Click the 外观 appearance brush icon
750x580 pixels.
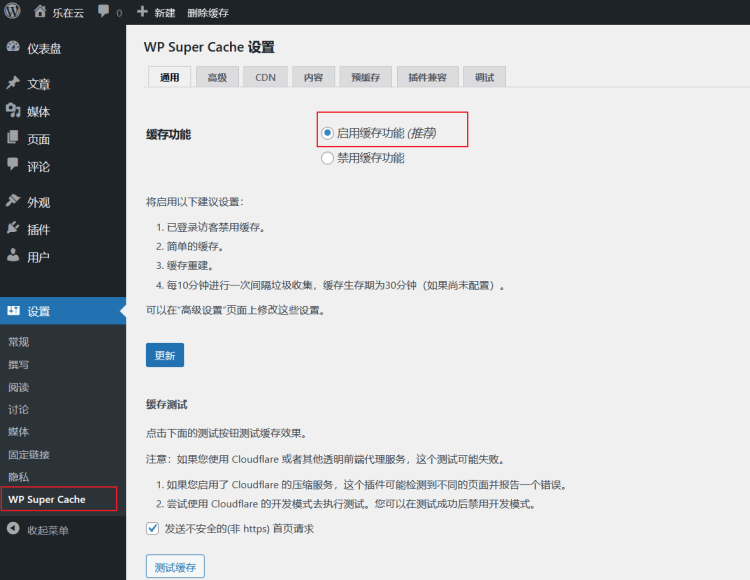tap(13, 200)
